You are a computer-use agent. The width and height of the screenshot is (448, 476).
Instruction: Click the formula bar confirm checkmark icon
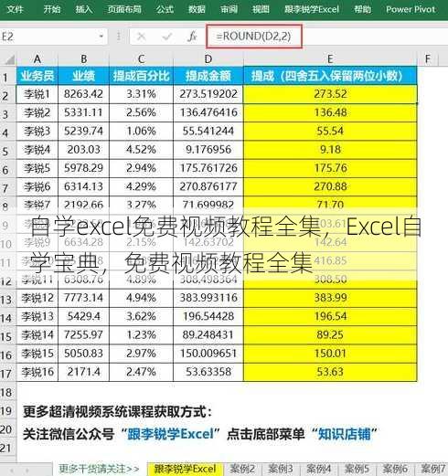coord(167,37)
